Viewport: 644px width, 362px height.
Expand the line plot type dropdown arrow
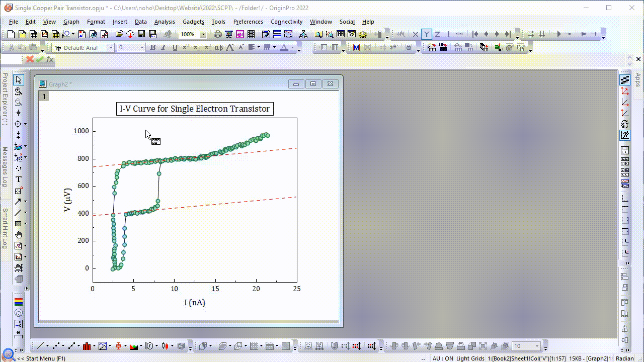(x=48, y=346)
